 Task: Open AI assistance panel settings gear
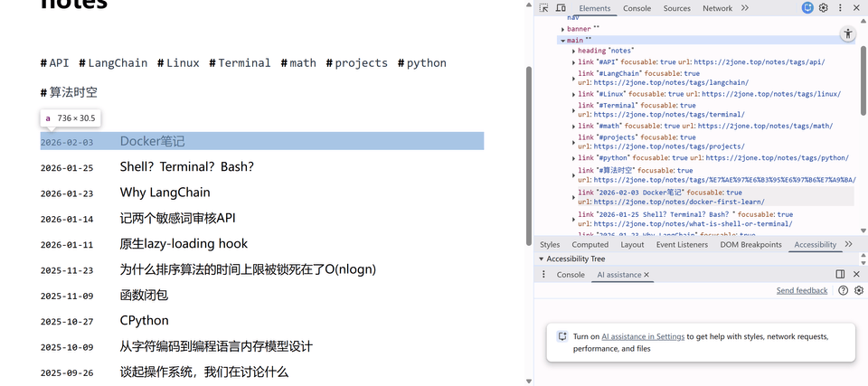pos(858,291)
